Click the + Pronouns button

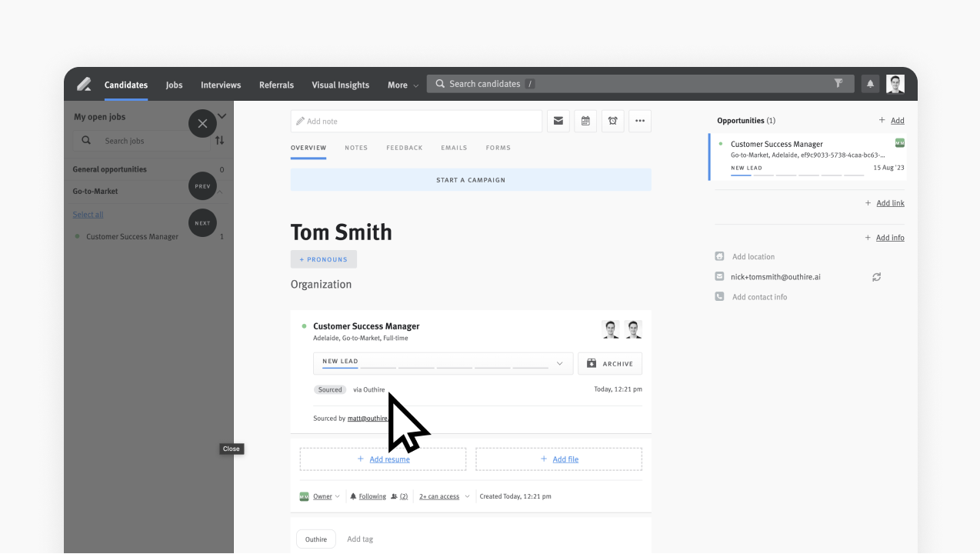point(324,259)
